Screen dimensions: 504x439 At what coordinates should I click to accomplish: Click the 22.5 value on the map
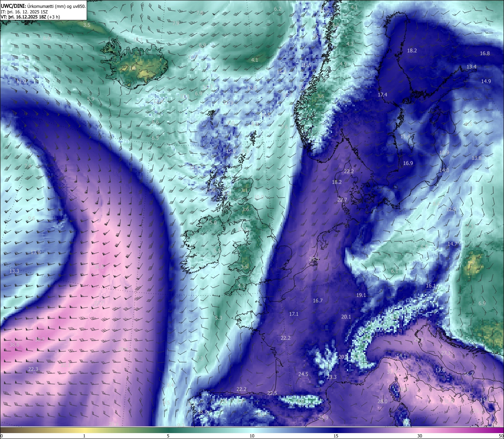(x=272, y=393)
